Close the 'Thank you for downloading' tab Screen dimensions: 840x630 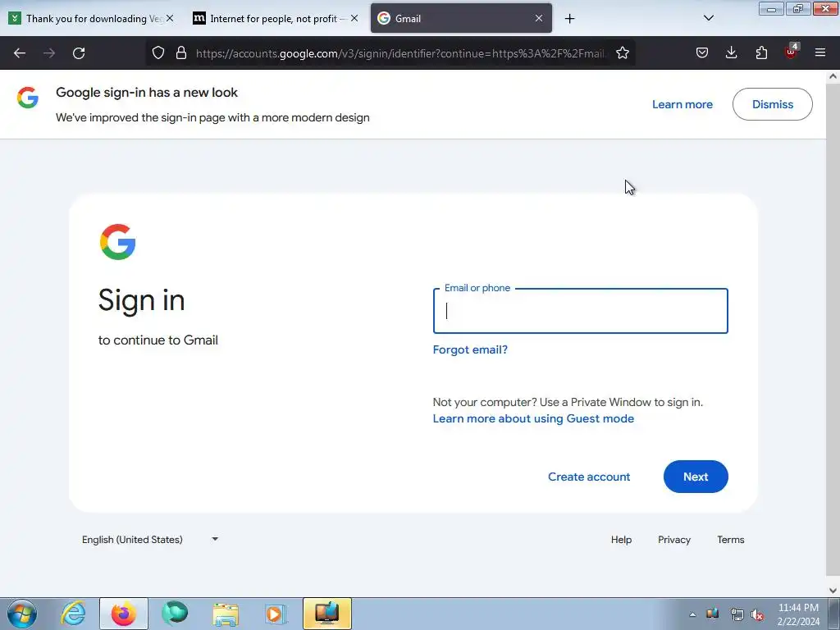[169, 18]
